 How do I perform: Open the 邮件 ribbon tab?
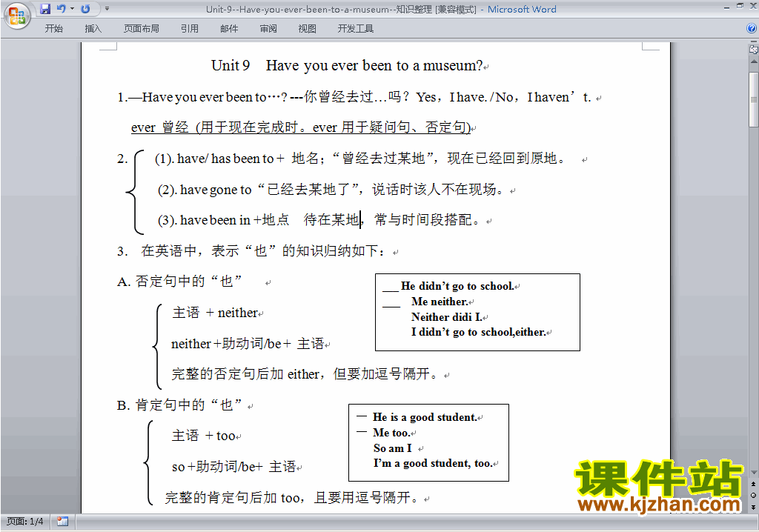coord(229,29)
